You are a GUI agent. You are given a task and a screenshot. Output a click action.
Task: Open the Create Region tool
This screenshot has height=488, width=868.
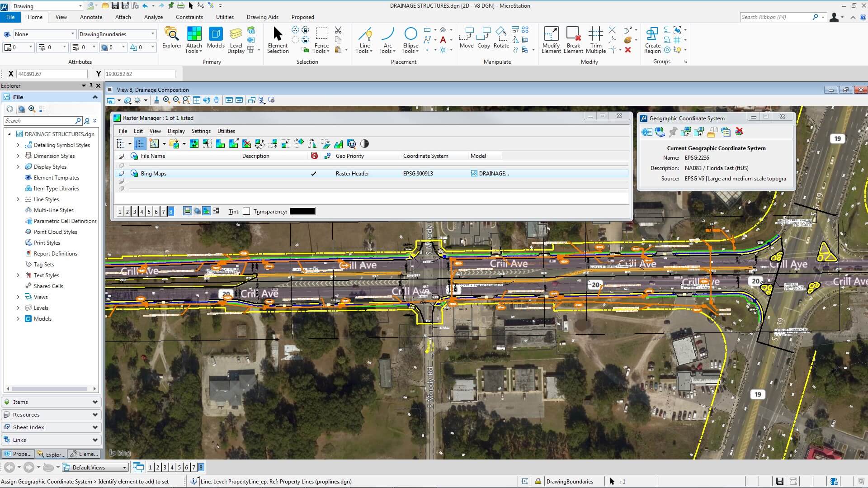click(652, 40)
